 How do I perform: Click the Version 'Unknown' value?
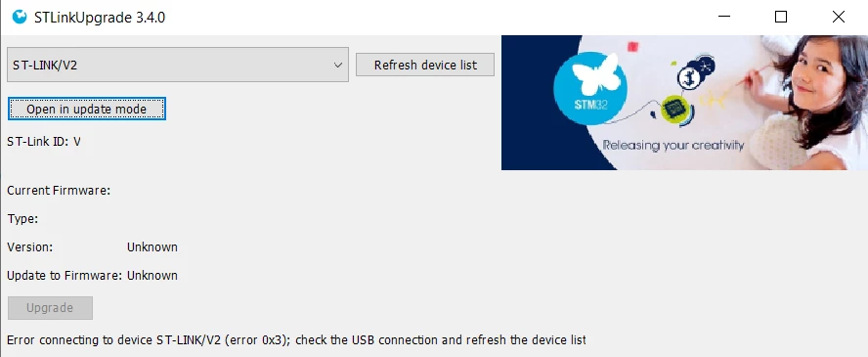pos(152,247)
